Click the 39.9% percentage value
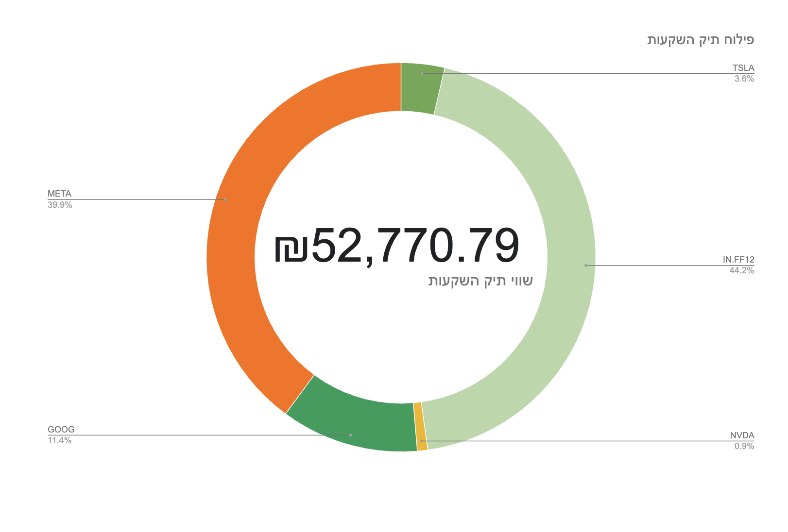 pyautogui.click(x=60, y=205)
